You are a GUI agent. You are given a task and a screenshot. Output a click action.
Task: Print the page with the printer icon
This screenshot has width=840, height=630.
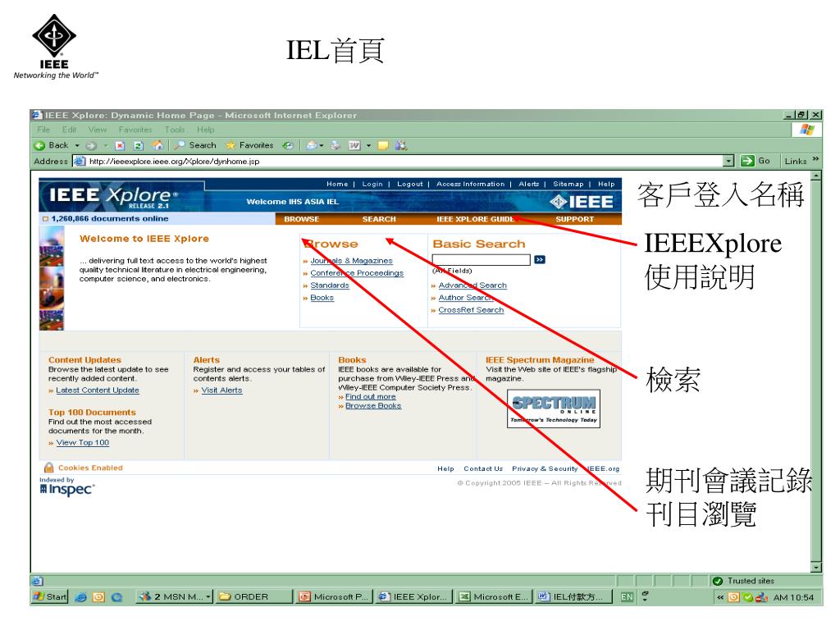point(336,145)
